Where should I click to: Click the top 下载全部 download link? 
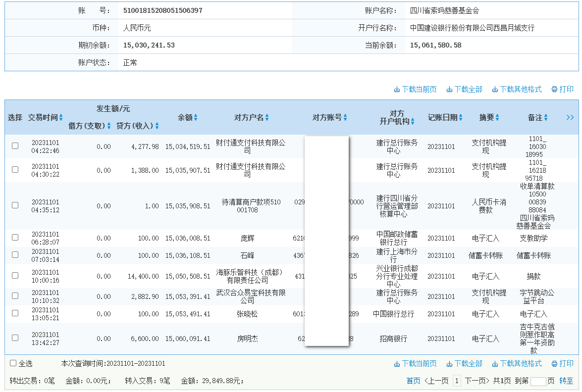point(464,90)
